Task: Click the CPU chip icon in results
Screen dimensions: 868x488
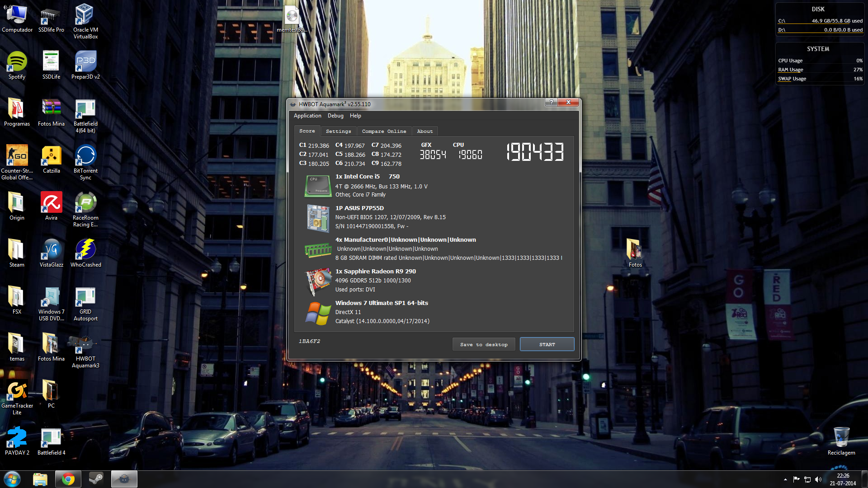Action: [317, 186]
